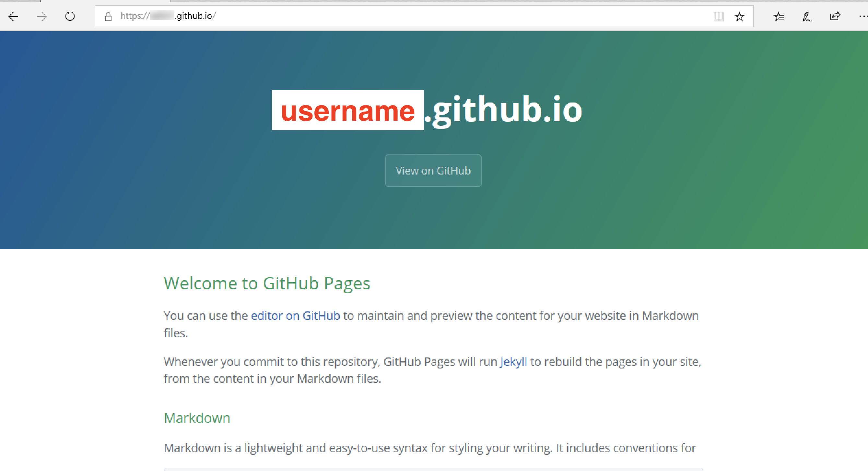Click the forward navigation arrow icon
The width and height of the screenshot is (868, 471).
click(41, 16)
